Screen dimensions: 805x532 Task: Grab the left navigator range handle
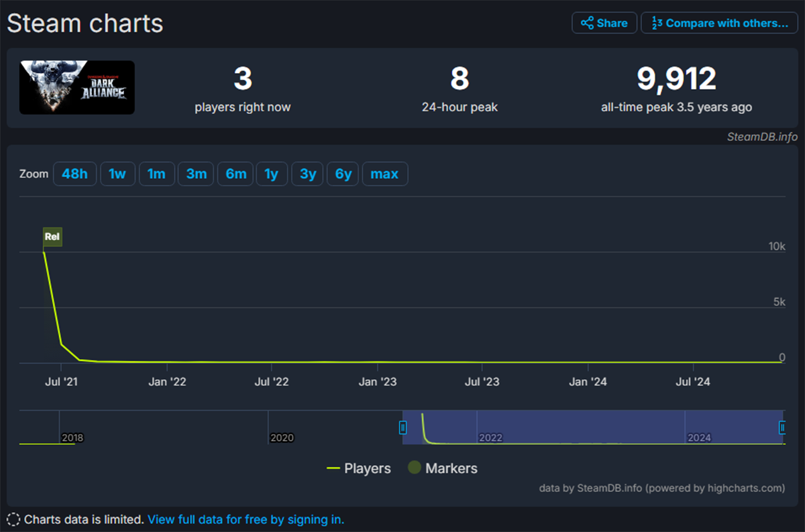click(403, 427)
